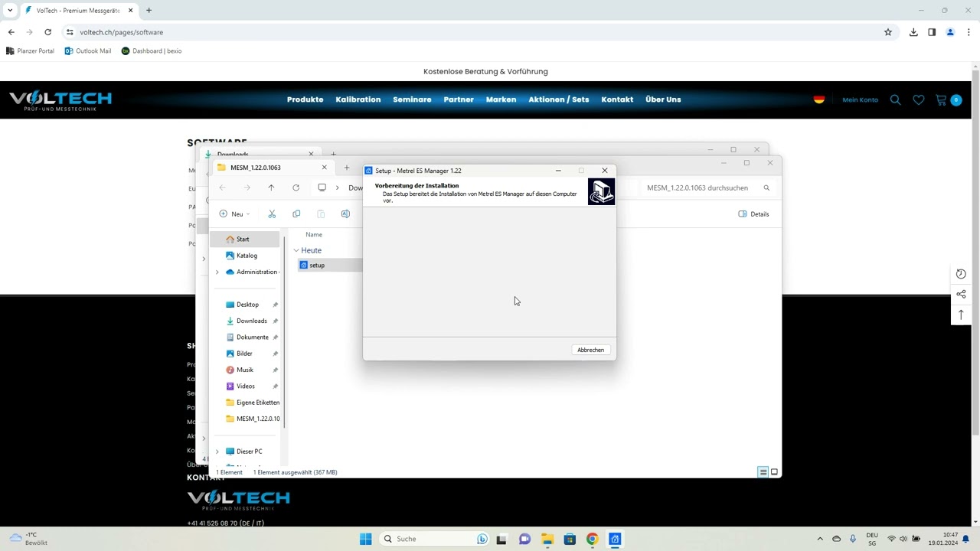Cancel setup with the Abbrechen button
The width and height of the screenshot is (980, 551).
coord(590,350)
